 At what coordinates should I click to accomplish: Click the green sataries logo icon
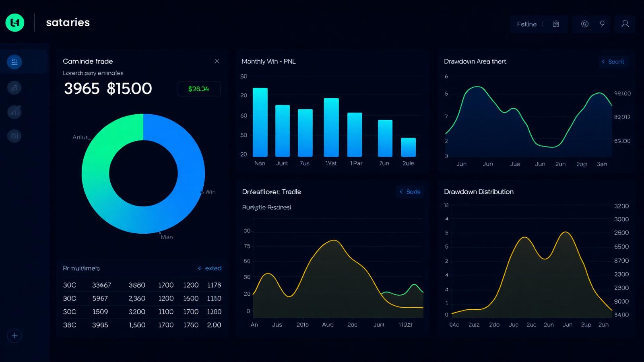(15, 23)
